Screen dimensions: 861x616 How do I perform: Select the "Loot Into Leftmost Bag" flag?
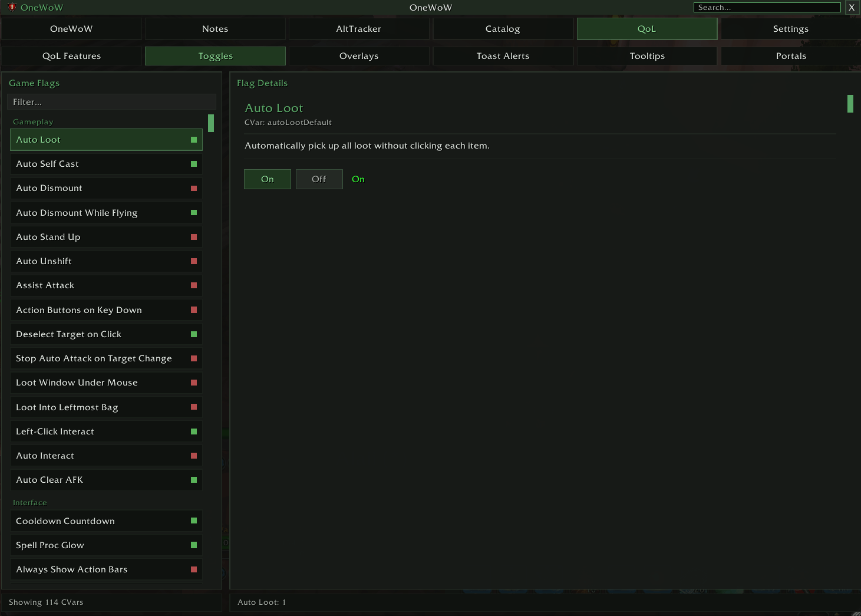[106, 407]
